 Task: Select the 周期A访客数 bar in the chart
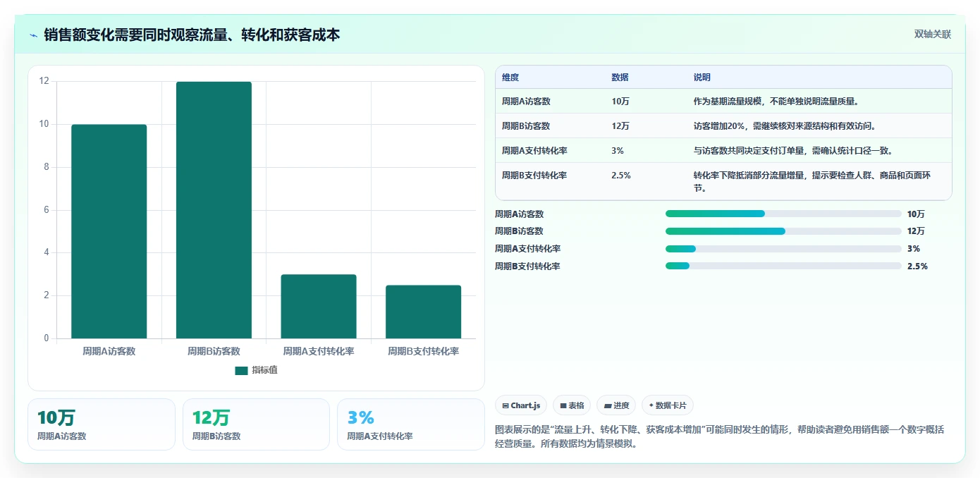109,231
